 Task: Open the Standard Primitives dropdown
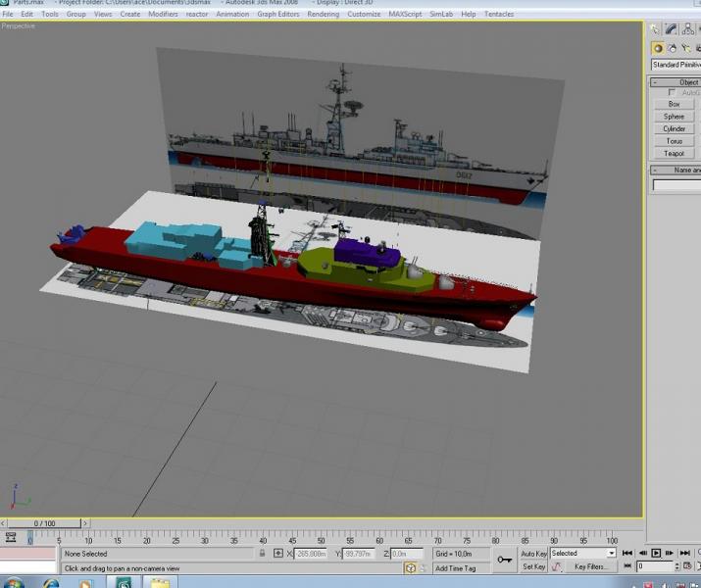(x=676, y=65)
